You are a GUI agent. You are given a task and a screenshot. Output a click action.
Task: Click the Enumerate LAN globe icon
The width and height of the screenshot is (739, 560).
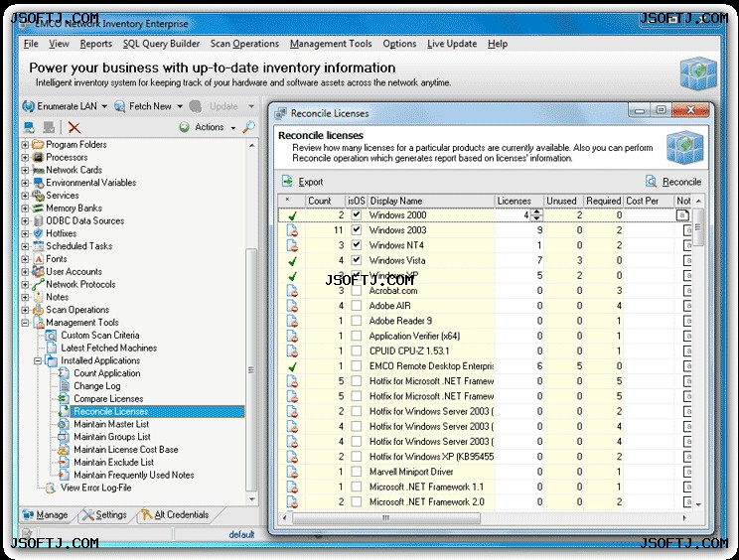28,106
